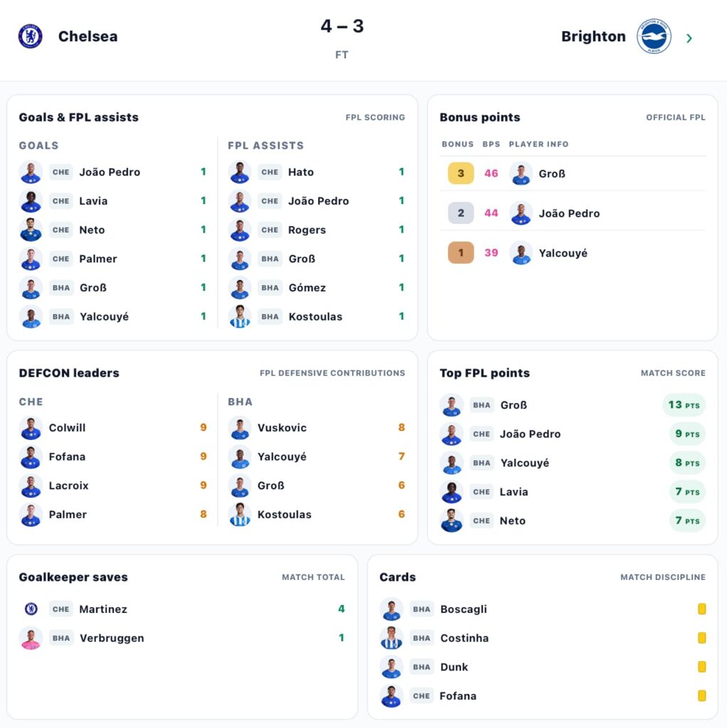727x728 pixels.
Task: Select Groß 13 PTS badge
Action: [684, 405]
